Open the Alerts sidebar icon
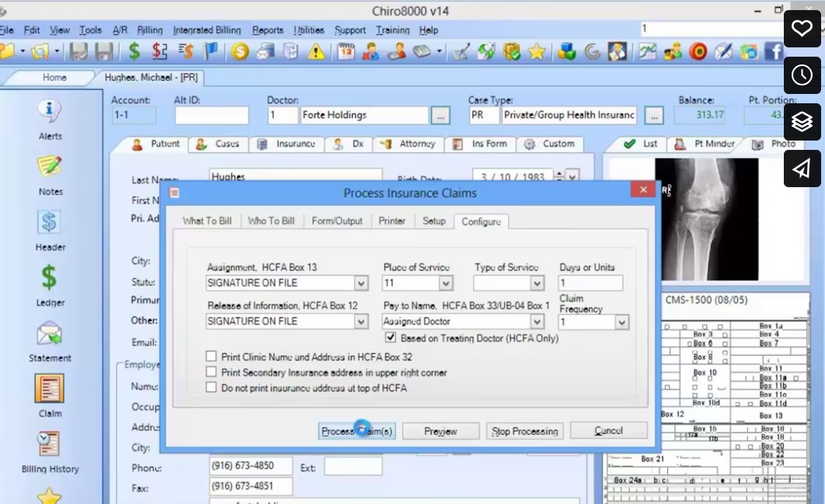 point(50,120)
